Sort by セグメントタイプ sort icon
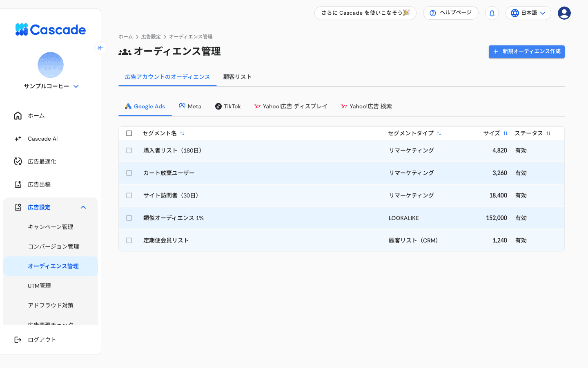This screenshot has height=368, width=588. [439, 133]
